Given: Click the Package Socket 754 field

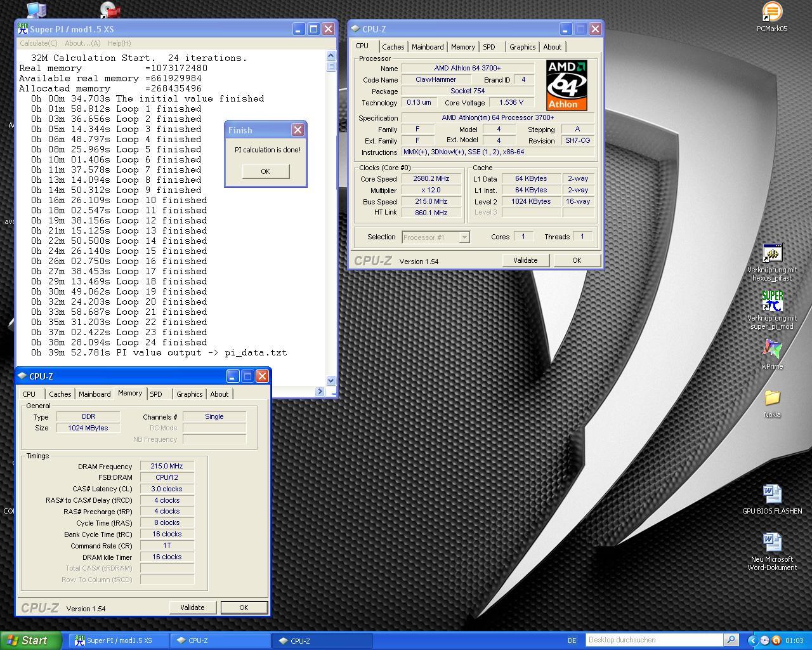Looking at the screenshot, I should click(468, 91).
